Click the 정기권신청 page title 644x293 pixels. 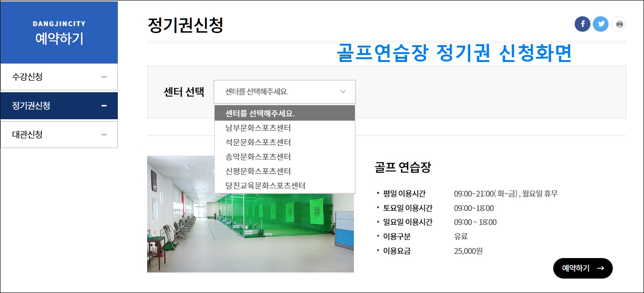coord(185,25)
